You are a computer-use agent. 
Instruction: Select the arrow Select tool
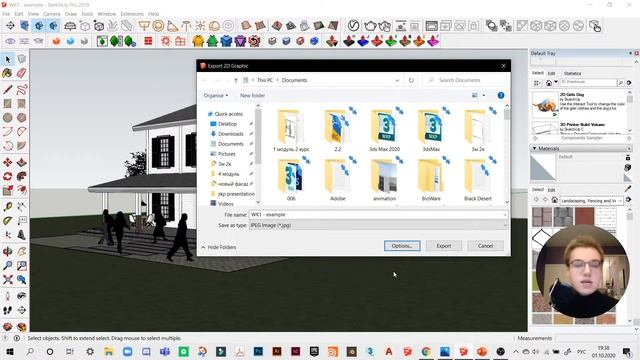8,60
